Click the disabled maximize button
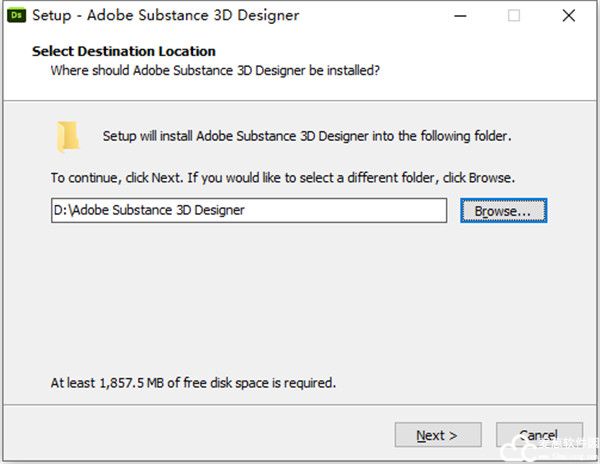The height and width of the screenshot is (464, 600). 514,16
